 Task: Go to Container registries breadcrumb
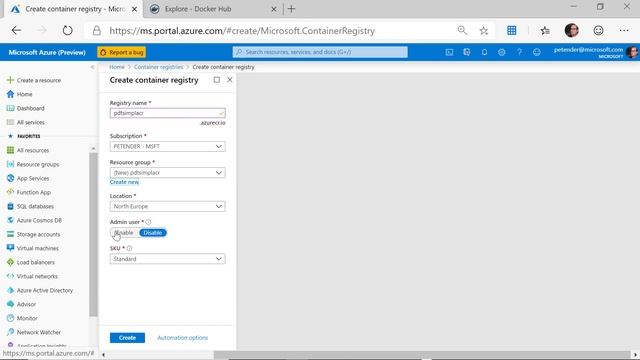coord(159,67)
